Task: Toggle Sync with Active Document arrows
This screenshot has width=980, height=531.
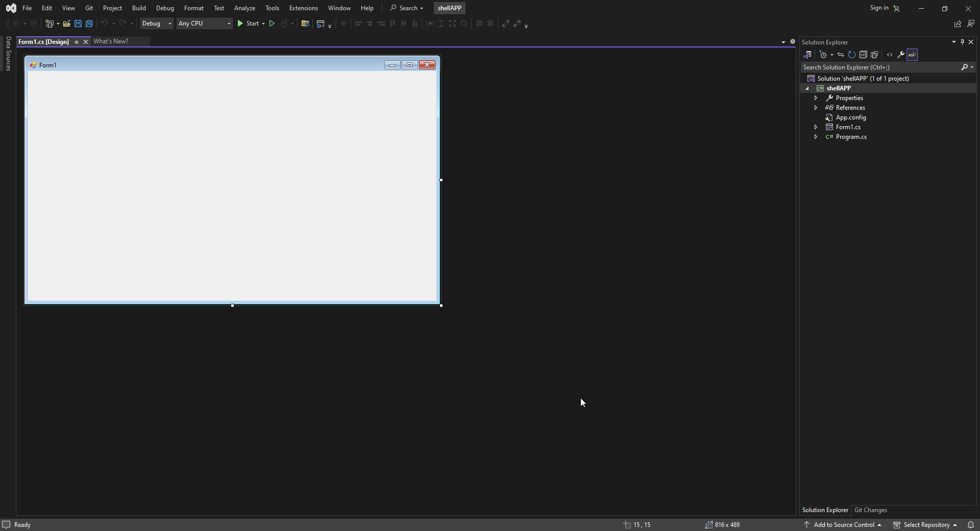Action: [x=841, y=55]
